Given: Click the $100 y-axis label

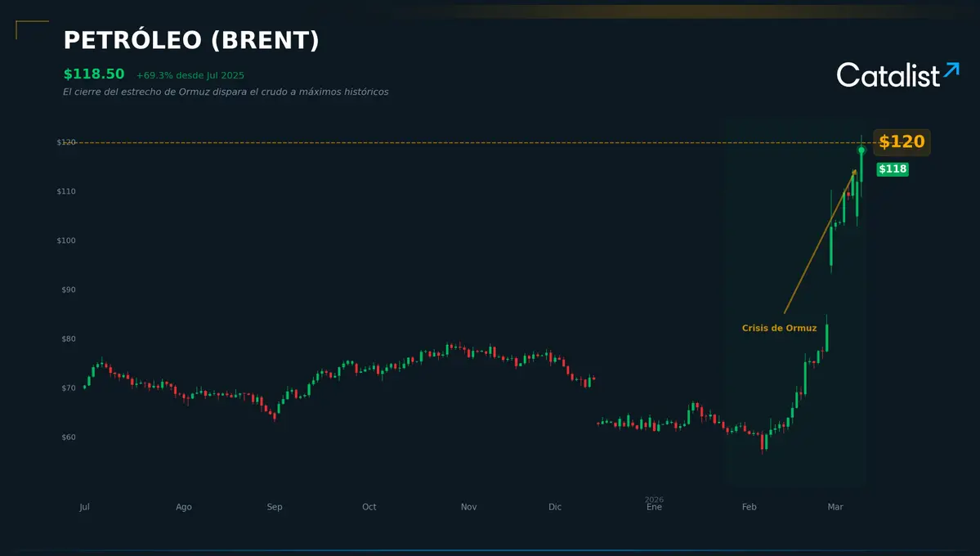Looking at the screenshot, I should tap(66, 240).
